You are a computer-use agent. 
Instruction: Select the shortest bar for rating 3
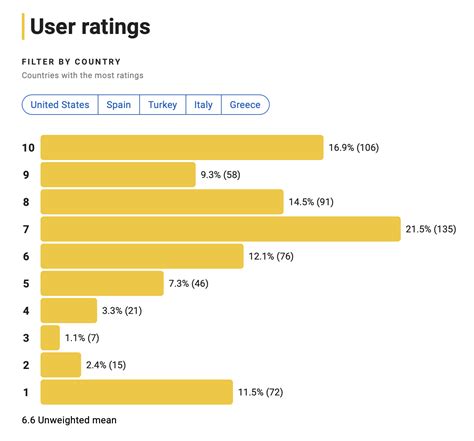(50, 338)
